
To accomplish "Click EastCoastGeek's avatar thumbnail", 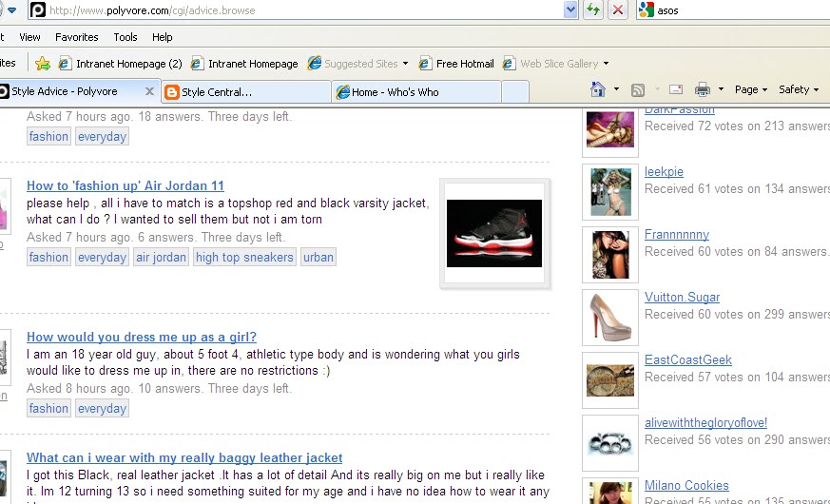I will click(610, 380).
